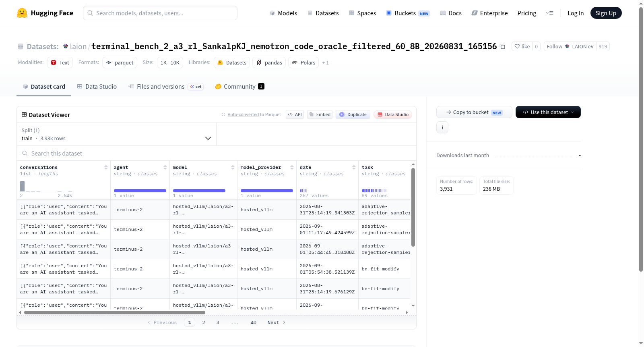Viewport: 644px width, 347px height.
Task: Click the 919 followers count
Action: pos(603,46)
